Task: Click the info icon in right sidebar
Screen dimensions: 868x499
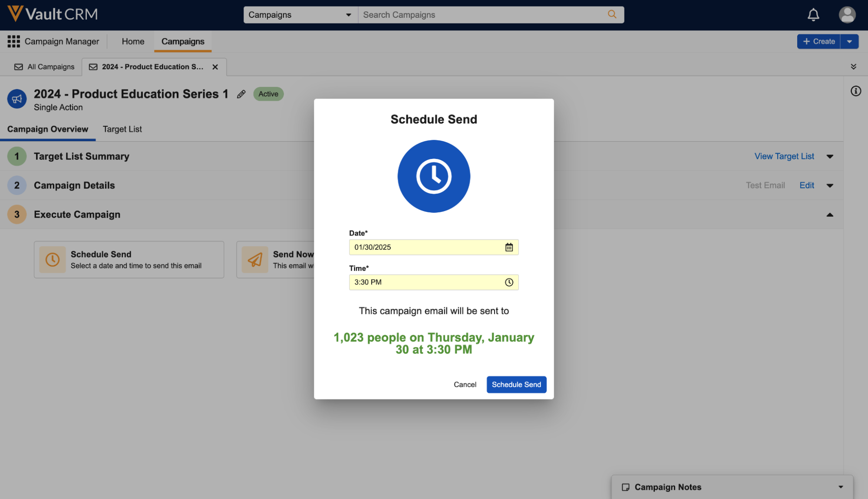Action: click(855, 91)
